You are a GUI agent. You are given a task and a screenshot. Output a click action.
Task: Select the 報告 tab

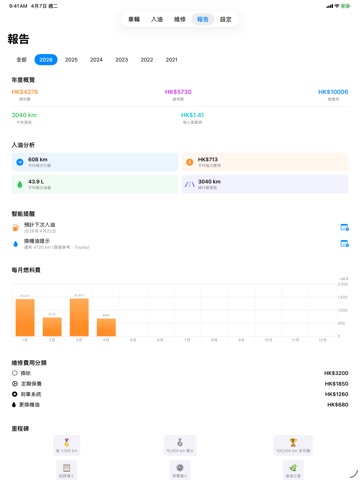coord(203,19)
